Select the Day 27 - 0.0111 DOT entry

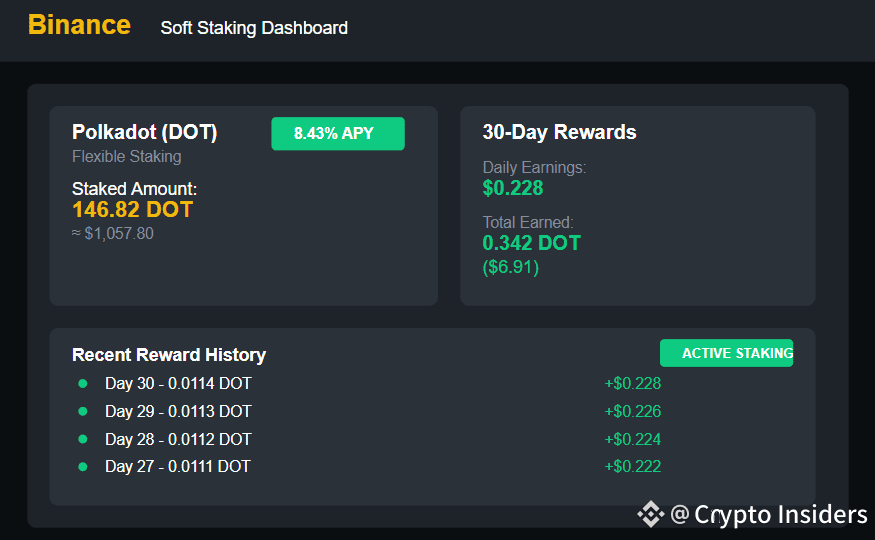click(177, 466)
